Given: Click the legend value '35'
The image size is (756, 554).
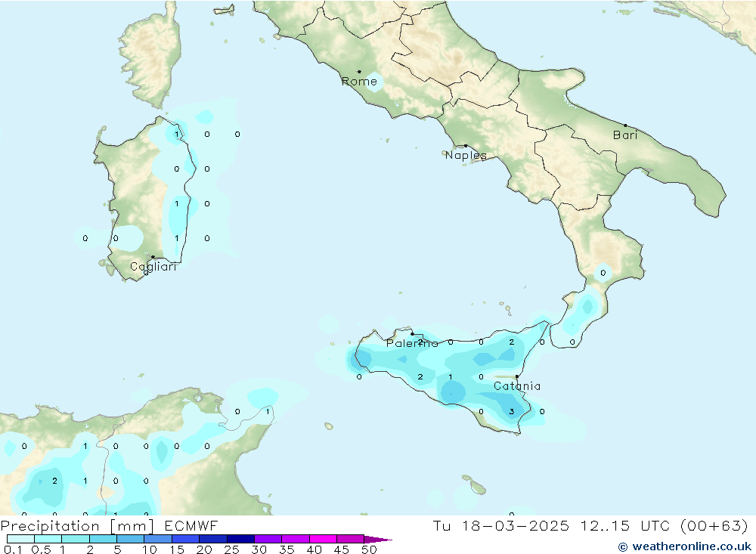Looking at the screenshot, I should (287, 549).
